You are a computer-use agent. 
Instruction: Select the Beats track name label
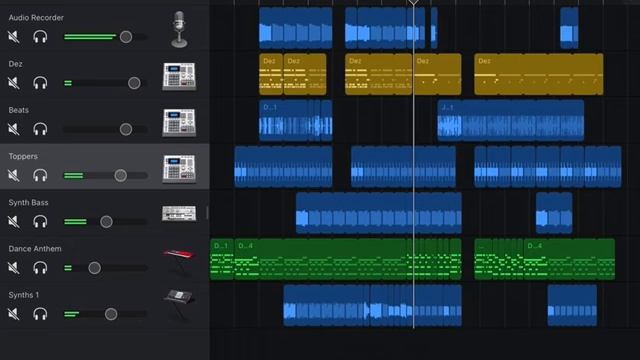point(19,110)
